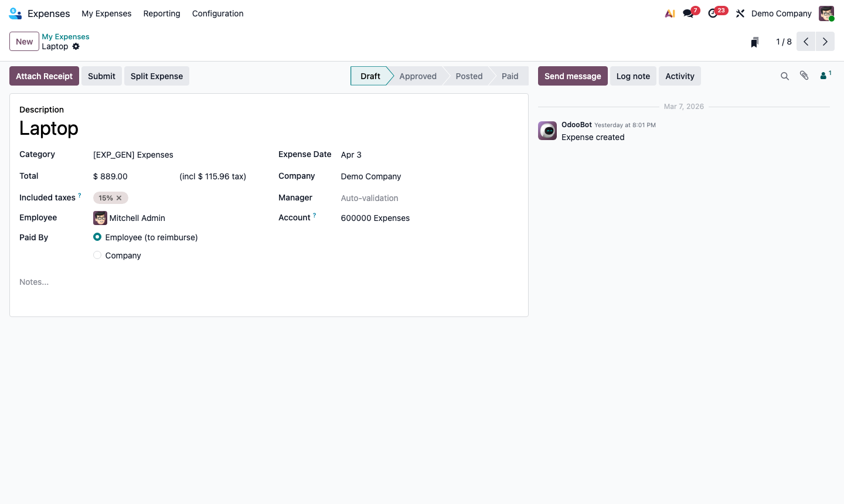Open the activities clock icon showing 23
Image resolution: width=844 pixels, height=504 pixels.
[713, 13]
